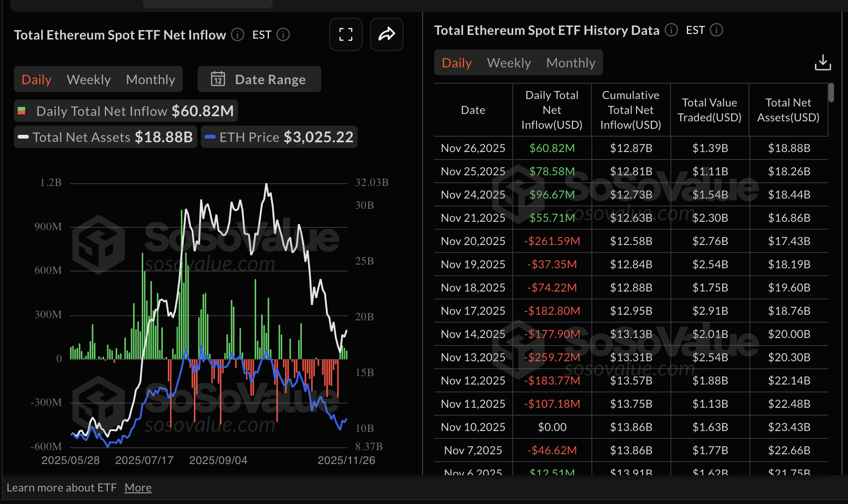
Task: Click the EST timezone info icon on left panel
Action: click(283, 34)
